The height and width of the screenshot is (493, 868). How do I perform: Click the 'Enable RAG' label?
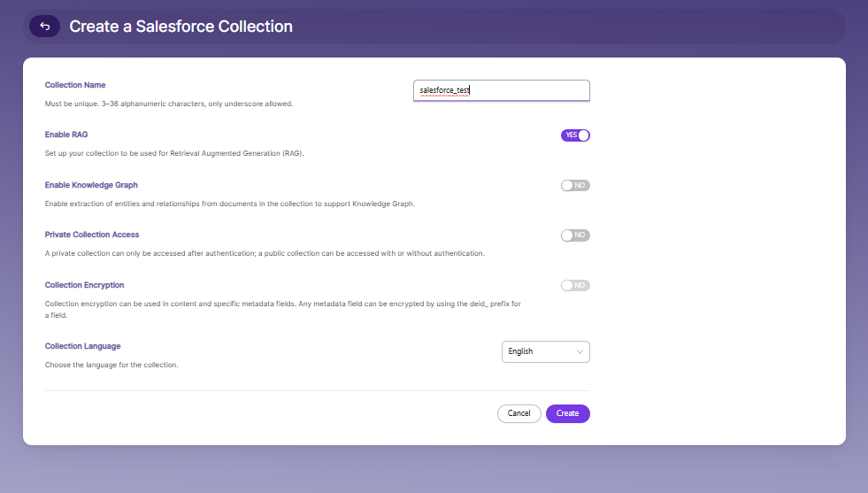click(x=66, y=135)
